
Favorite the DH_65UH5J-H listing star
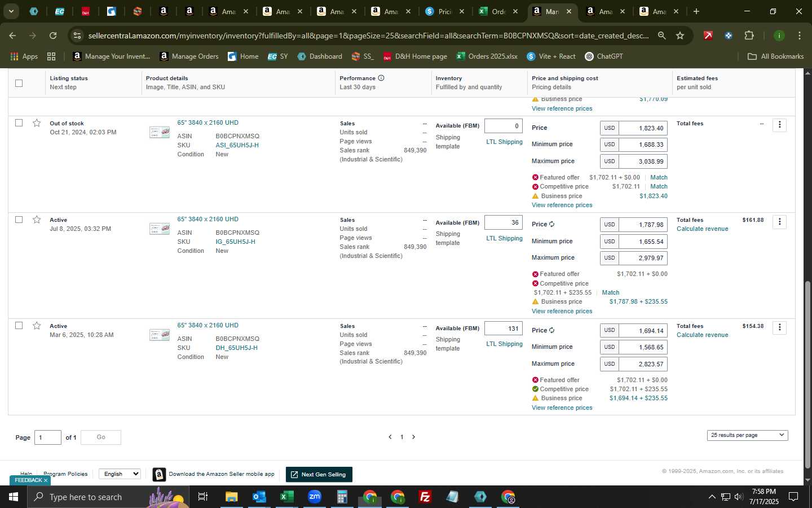click(x=37, y=326)
